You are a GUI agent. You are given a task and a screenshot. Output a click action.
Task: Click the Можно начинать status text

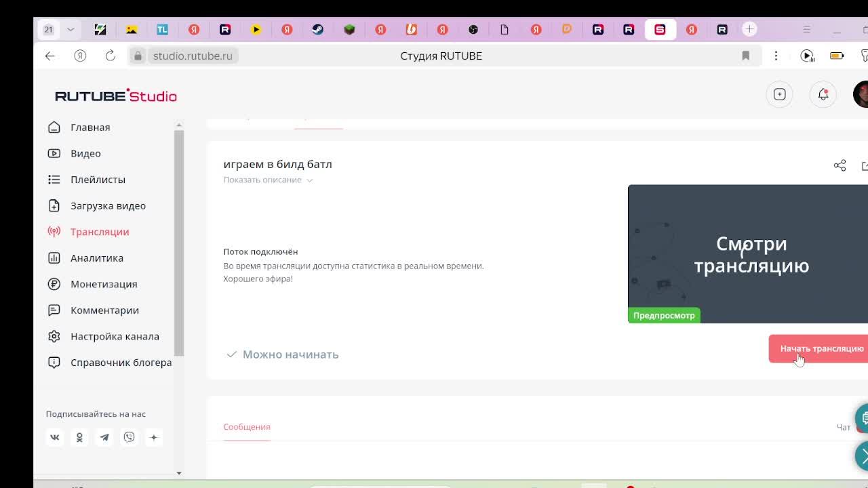coord(290,354)
